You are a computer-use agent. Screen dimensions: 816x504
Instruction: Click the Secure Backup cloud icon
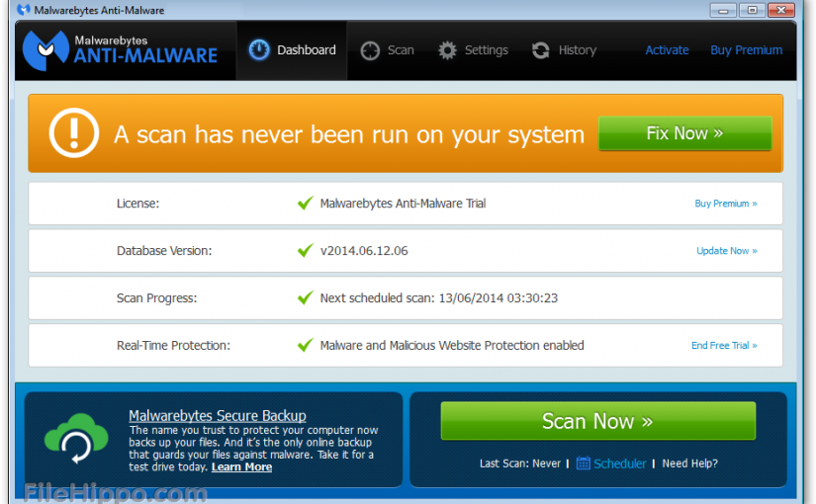point(75,439)
